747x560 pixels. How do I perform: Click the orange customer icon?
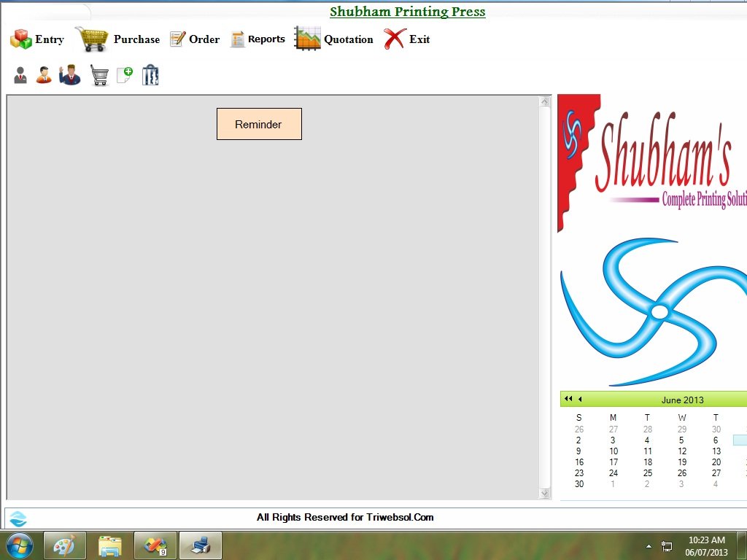[43, 74]
